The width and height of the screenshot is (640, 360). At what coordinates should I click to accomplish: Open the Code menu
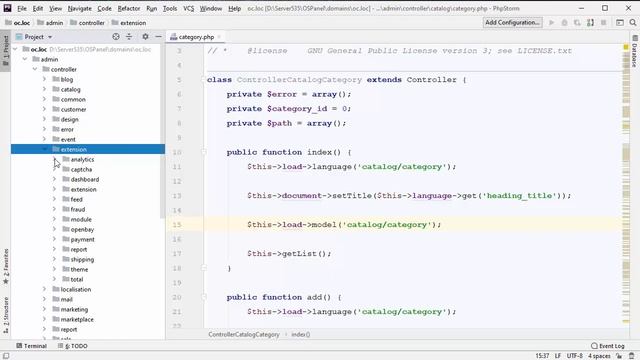coord(104,8)
